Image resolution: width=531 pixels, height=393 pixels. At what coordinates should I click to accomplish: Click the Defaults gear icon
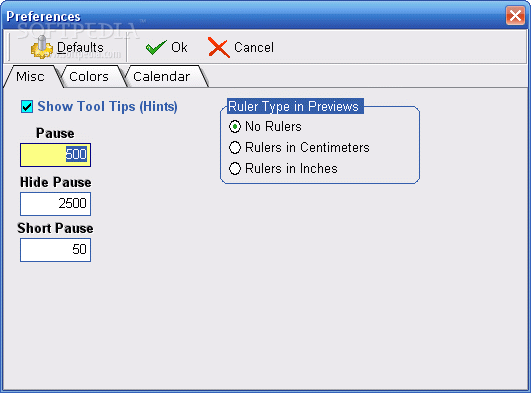point(42,47)
